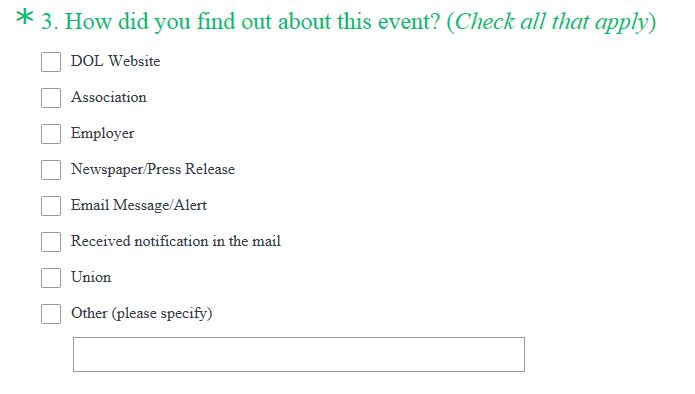
Task: Enable the Newspaper/Press Release checkbox
Action: 51,170
